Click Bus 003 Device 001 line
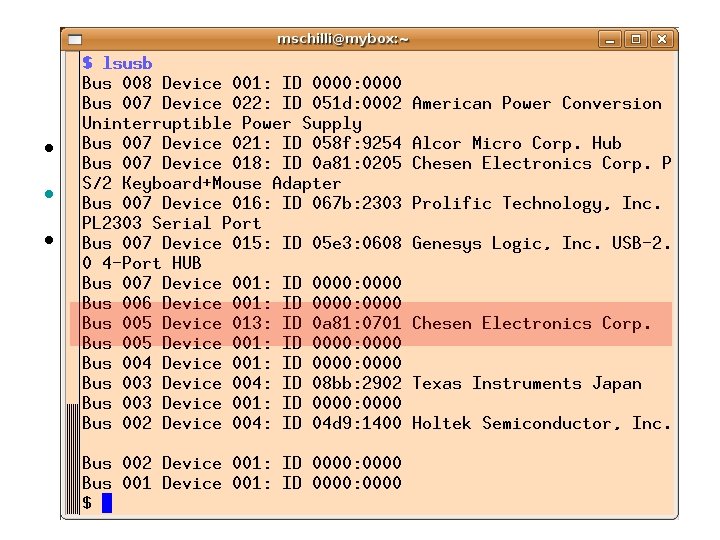Image resolution: width=720 pixels, height=540 pixels. click(x=242, y=404)
